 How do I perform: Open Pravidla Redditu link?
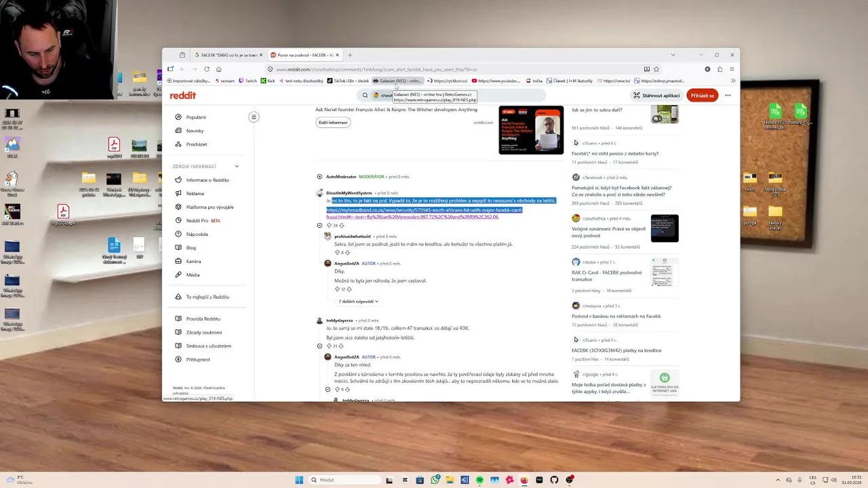tap(203, 319)
